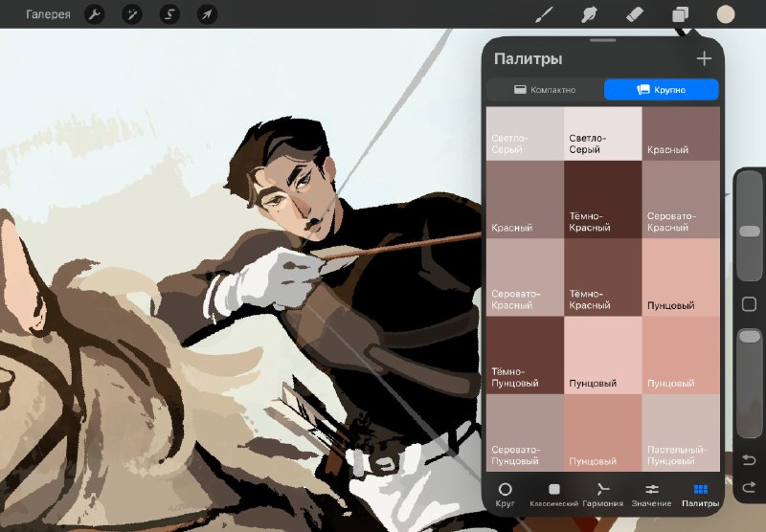
Task: Switch palette view to Компактно
Action: coord(545,90)
